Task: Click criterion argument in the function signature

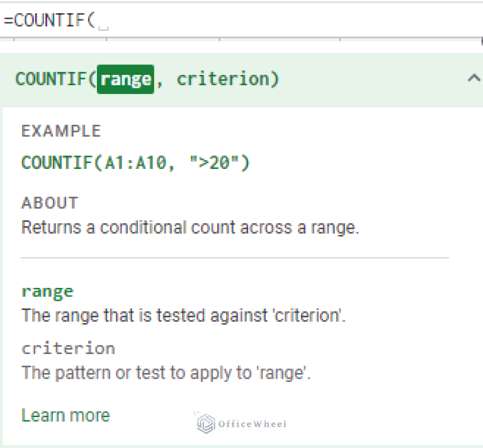Action: [222, 79]
